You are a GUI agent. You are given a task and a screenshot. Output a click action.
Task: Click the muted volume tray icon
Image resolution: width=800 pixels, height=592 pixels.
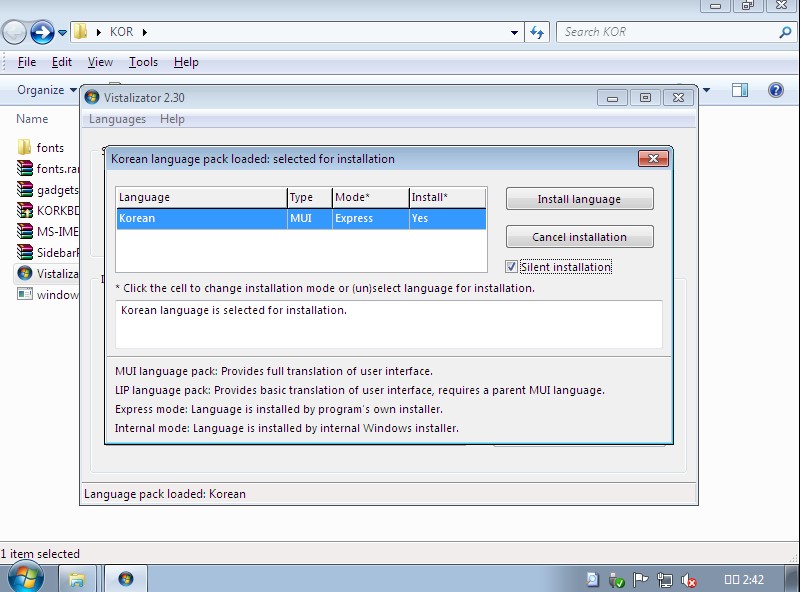[689, 580]
